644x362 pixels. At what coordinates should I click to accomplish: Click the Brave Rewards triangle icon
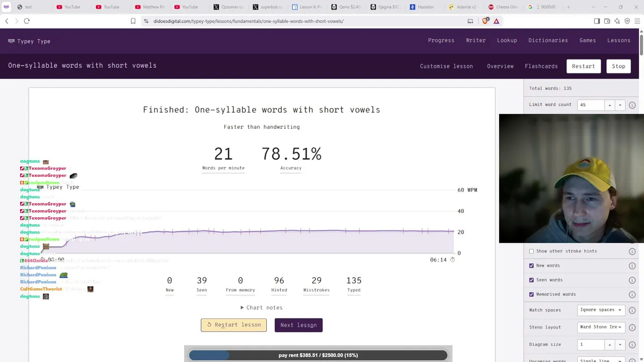496,21
